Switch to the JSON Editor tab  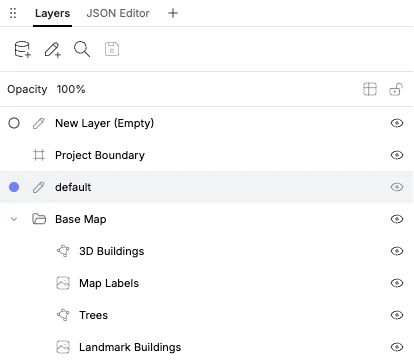(x=118, y=13)
